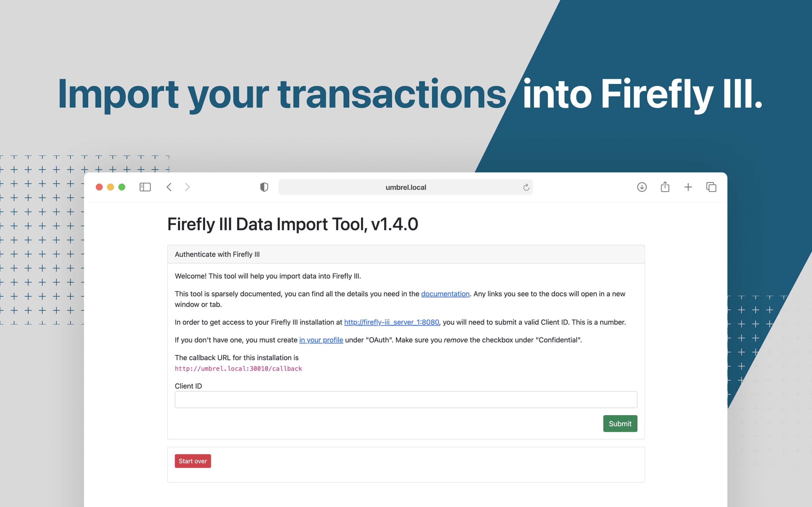Image resolution: width=812 pixels, height=507 pixels.
Task: Open the Authenticate with Firefly III section
Action: (x=217, y=254)
